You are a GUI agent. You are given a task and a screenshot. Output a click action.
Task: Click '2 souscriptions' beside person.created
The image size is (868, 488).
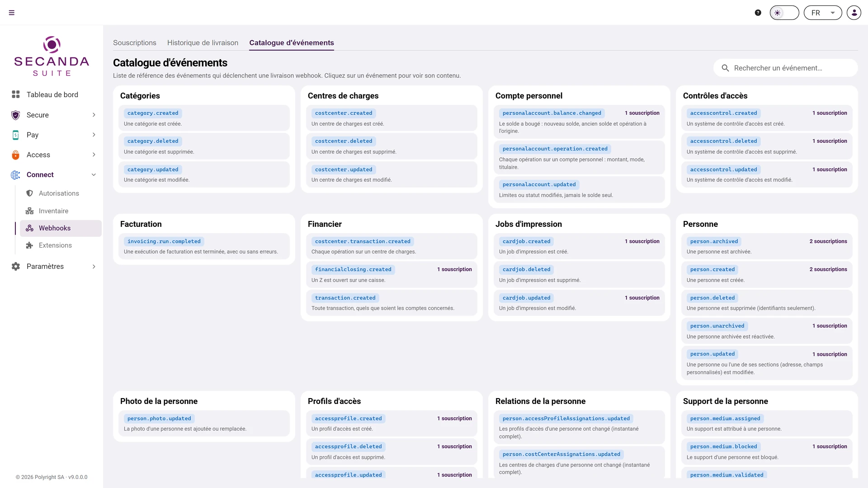[x=828, y=269]
